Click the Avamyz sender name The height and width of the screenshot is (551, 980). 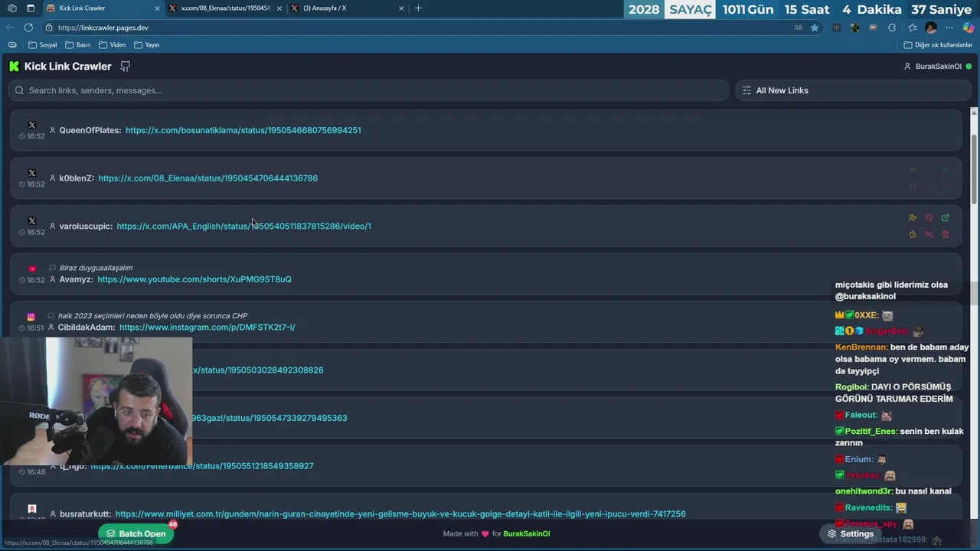click(76, 279)
